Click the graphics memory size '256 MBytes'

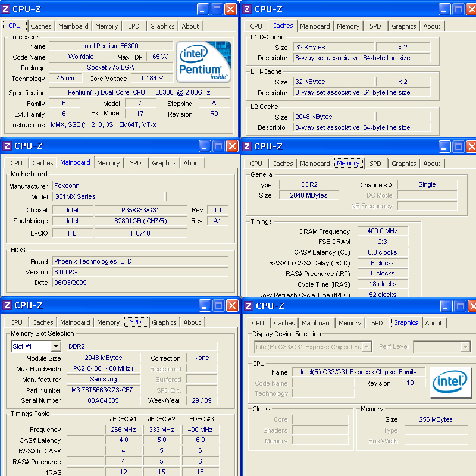pyautogui.click(x=436, y=419)
